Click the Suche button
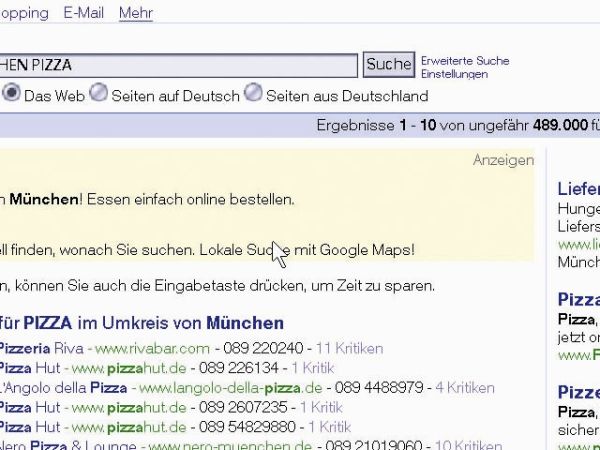This screenshot has width=600, height=450. click(x=389, y=64)
